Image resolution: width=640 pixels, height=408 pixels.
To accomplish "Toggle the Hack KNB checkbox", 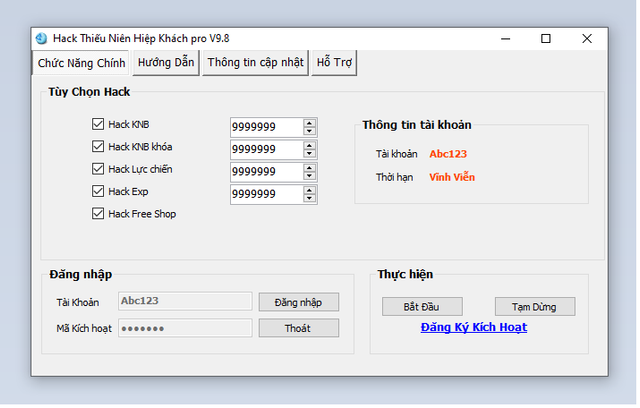I will (98, 125).
